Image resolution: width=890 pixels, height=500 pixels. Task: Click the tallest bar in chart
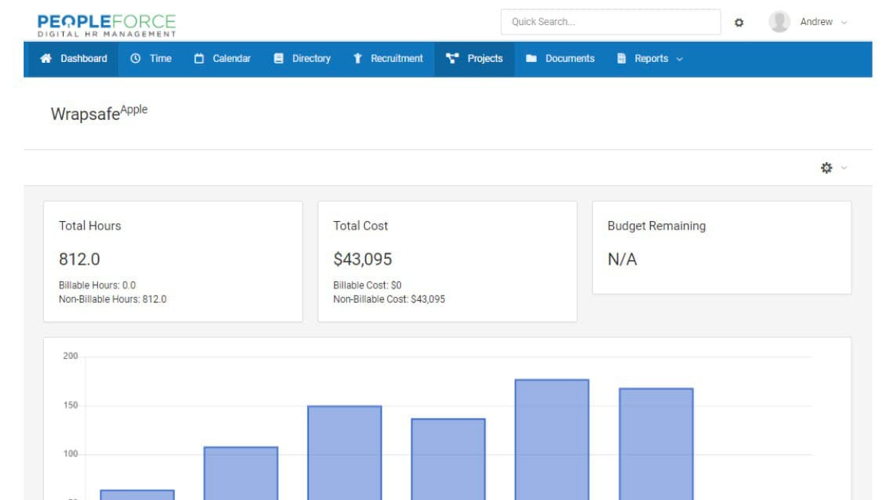(x=552, y=438)
